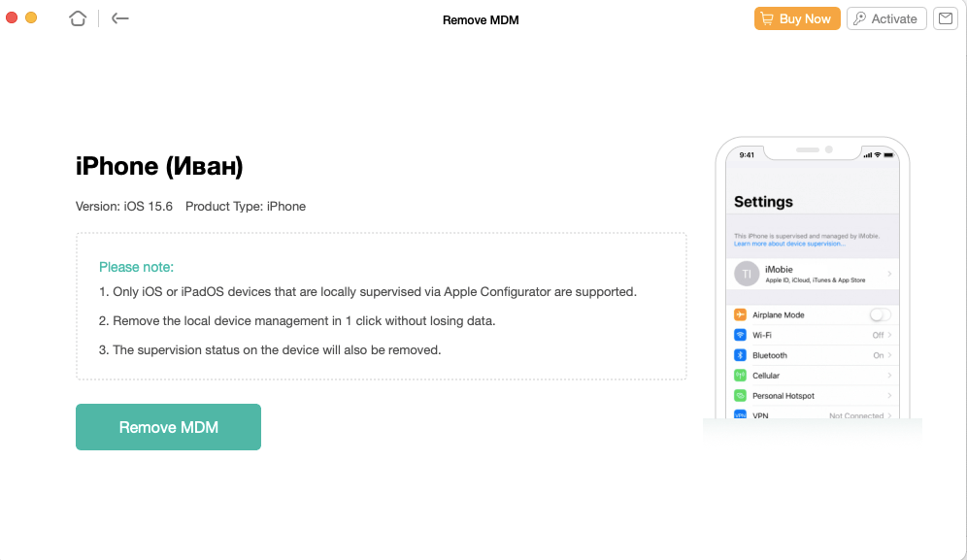Viewport: 967px width, 560px height.
Task: Click the Personal Hotspot icon
Action: 740,396
